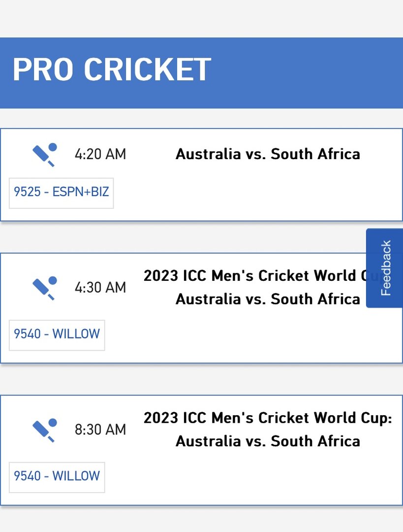Open the Feedback side tab
403x532 pixels.
click(x=385, y=268)
